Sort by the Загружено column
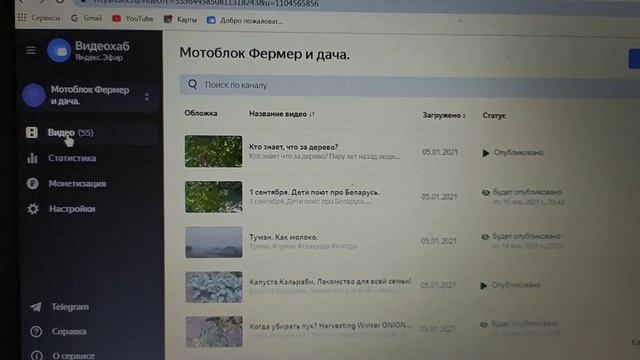This screenshot has height=360, width=640. click(444, 116)
